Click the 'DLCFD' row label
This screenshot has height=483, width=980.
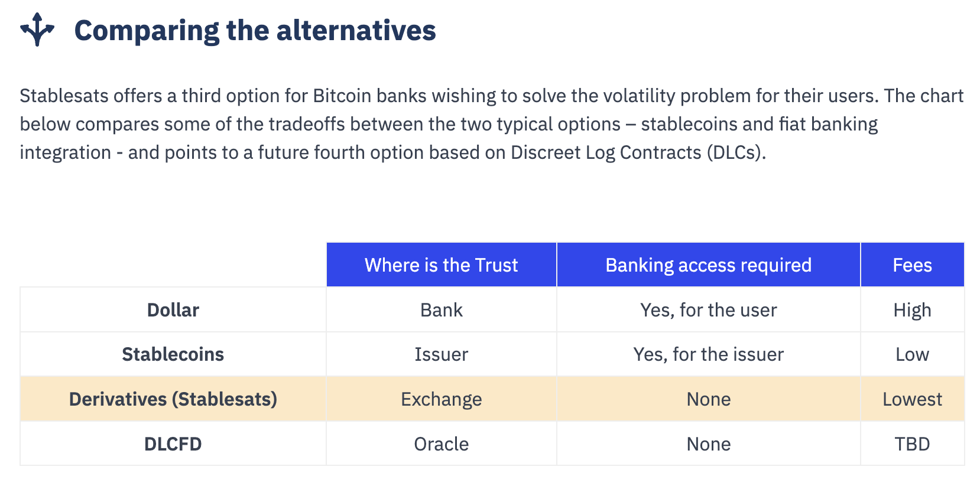173,444
